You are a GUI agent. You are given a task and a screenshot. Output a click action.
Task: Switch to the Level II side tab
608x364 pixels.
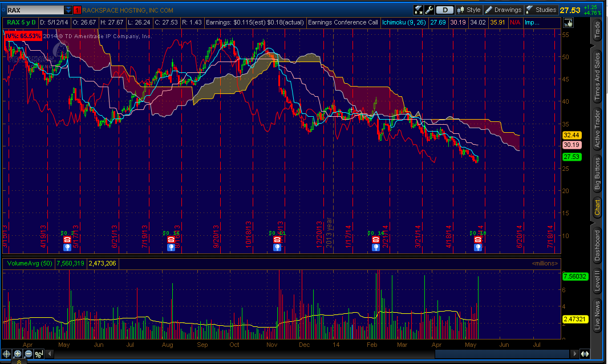[598, 281]
